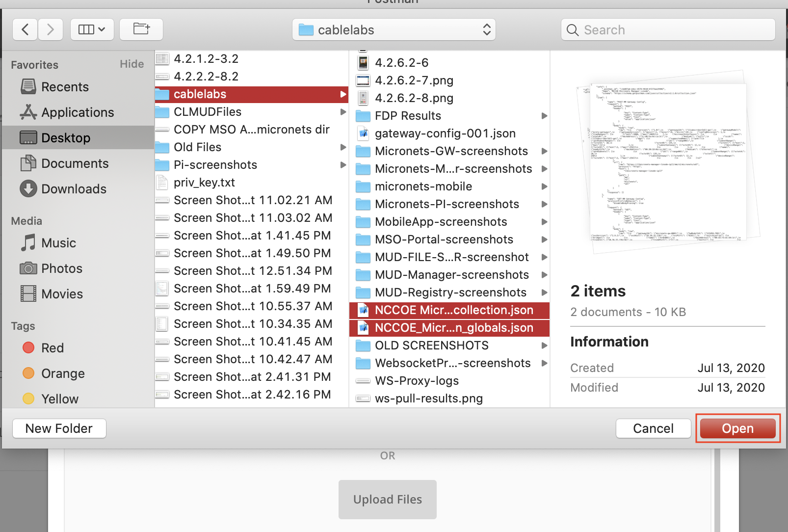Filter by the Yellow tag
This screenshot has width=788, height=532.
[x=50, y=399]
